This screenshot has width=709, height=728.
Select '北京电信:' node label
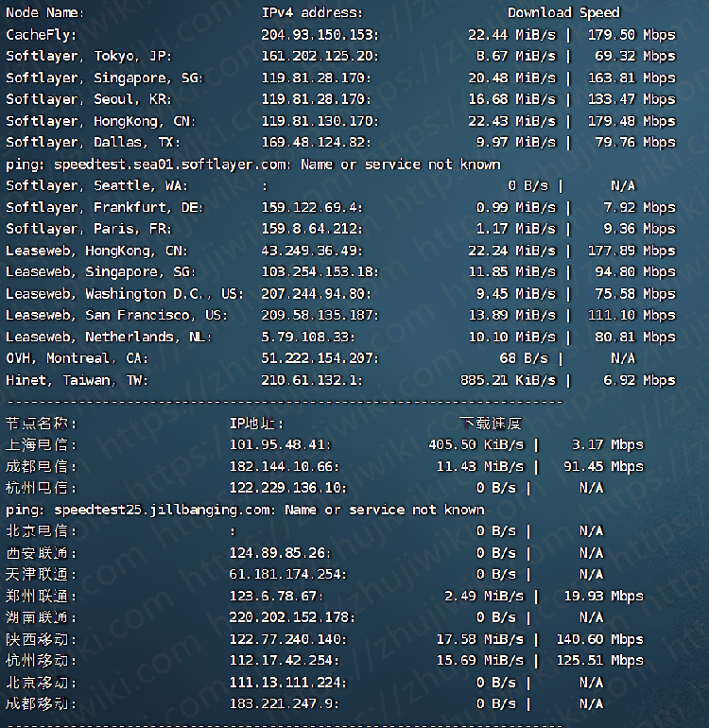pos(41,531)
